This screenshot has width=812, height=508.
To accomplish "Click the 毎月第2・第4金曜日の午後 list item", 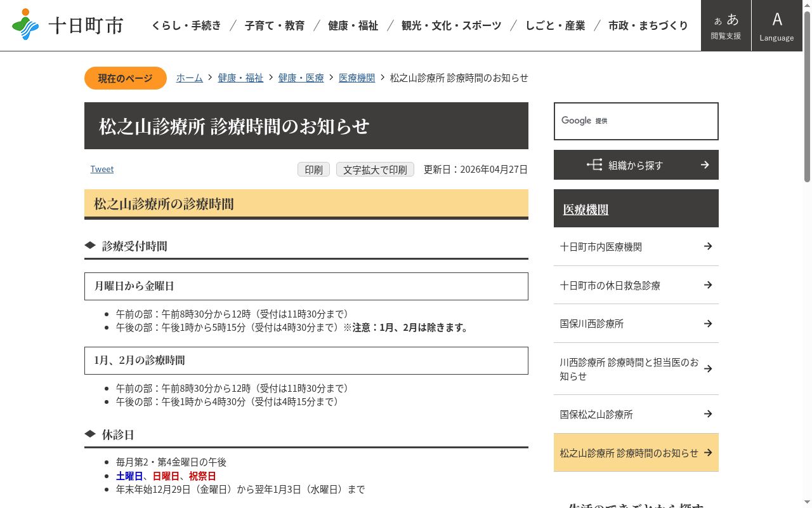I will coord(171,462).
